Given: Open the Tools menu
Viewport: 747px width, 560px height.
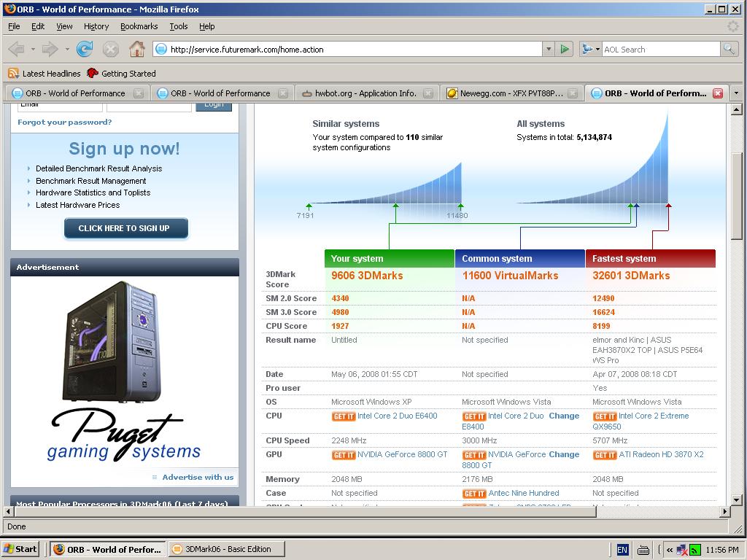Looking at the screenshot, I should point(179,26).
